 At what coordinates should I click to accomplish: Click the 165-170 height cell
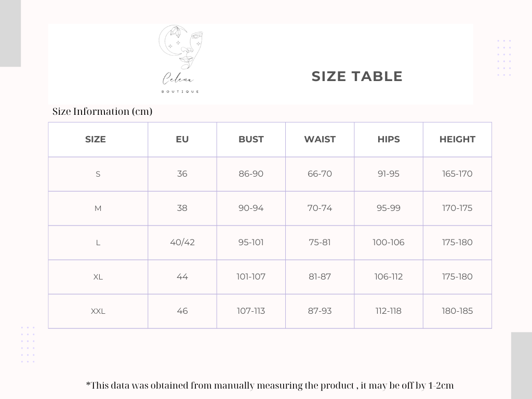pos(457,174)
